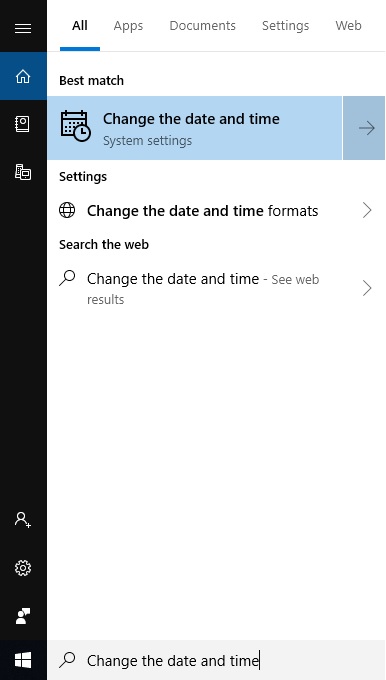This screenshot has height=680, width=386.
Task: Click the Settings section heading
Action: [83, 177]
